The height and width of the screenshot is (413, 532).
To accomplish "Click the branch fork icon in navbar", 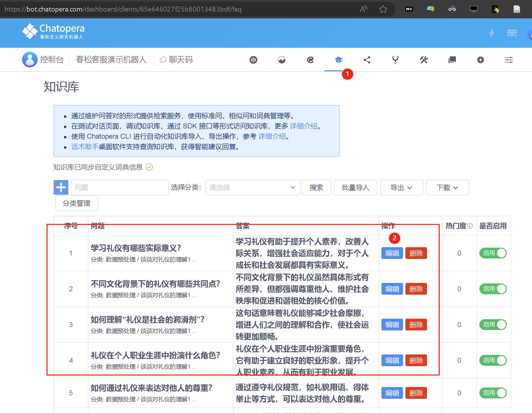I will coord(395,60).
